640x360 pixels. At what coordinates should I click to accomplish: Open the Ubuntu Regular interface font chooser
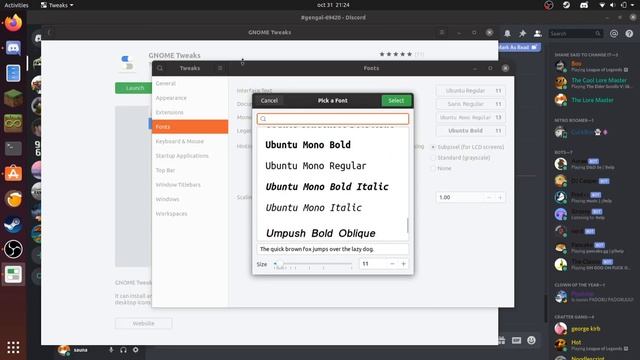coord(471,91)
